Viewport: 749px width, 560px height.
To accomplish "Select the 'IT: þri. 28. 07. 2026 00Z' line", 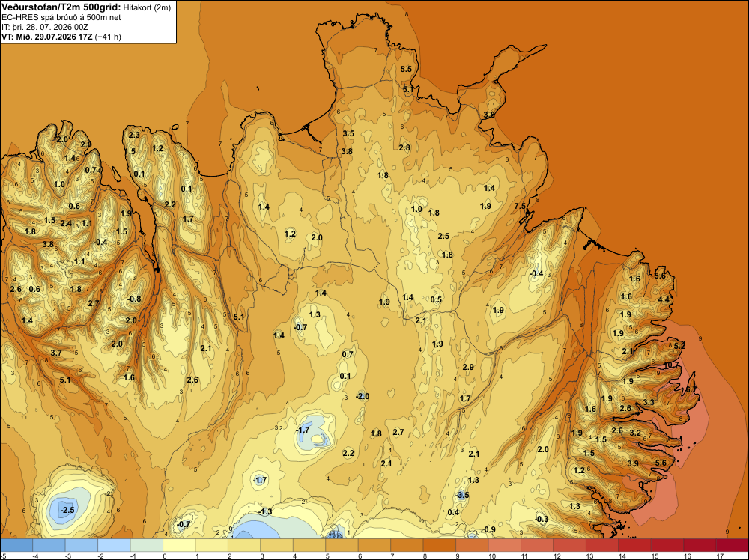I will [45, 27].
